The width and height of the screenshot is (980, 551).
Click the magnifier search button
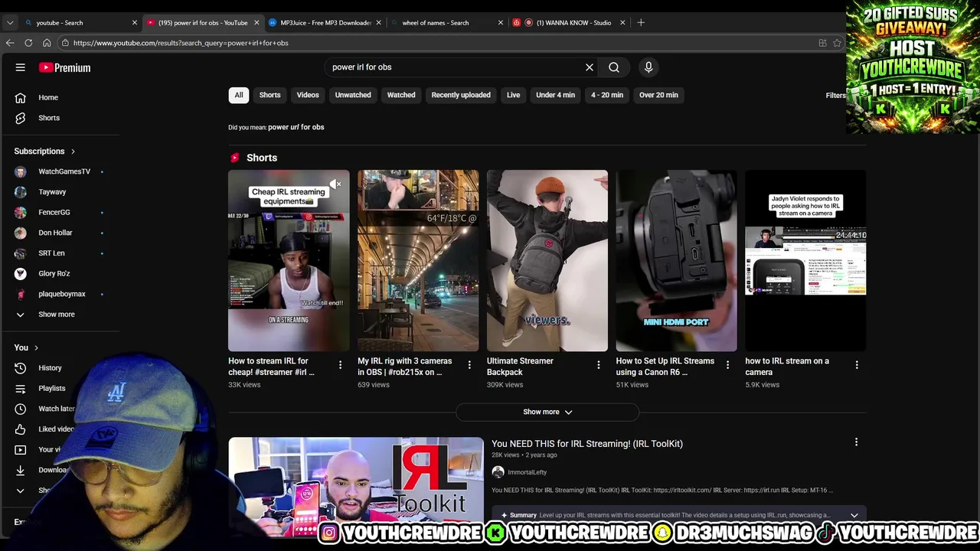click(614, 67)
